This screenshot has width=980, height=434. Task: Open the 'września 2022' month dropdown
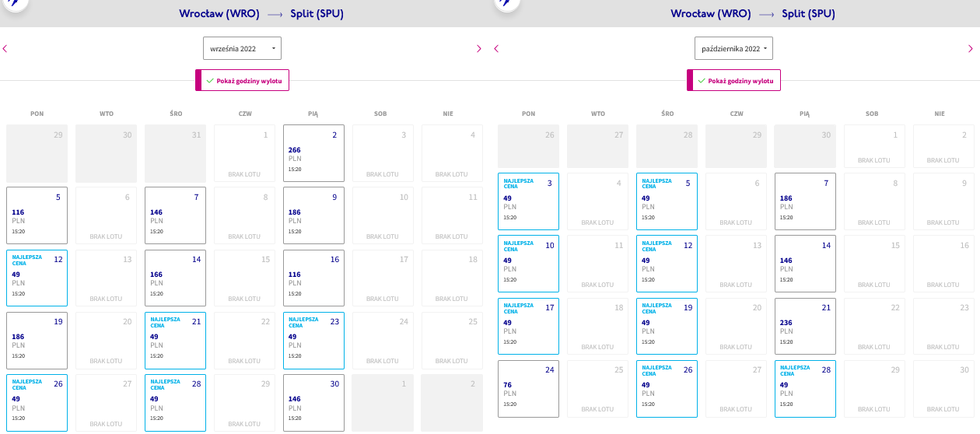(242, 48)
